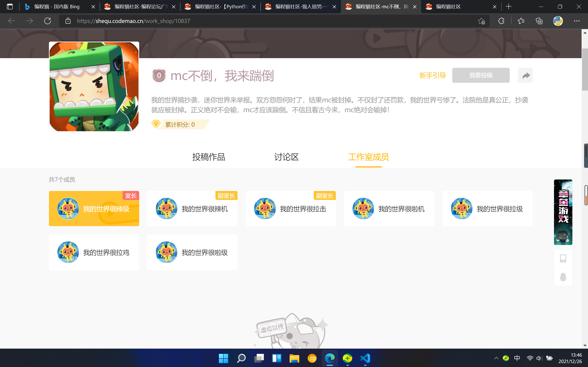
Task: Close the 编程猫社区-mc不倒 tab
Action: point(415,7)
